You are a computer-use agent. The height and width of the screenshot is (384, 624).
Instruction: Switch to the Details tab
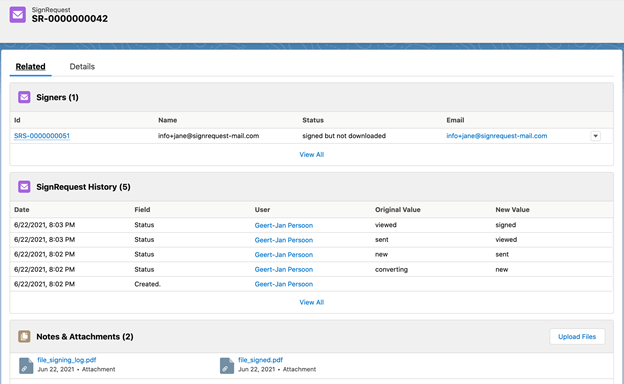click(82, 66)
